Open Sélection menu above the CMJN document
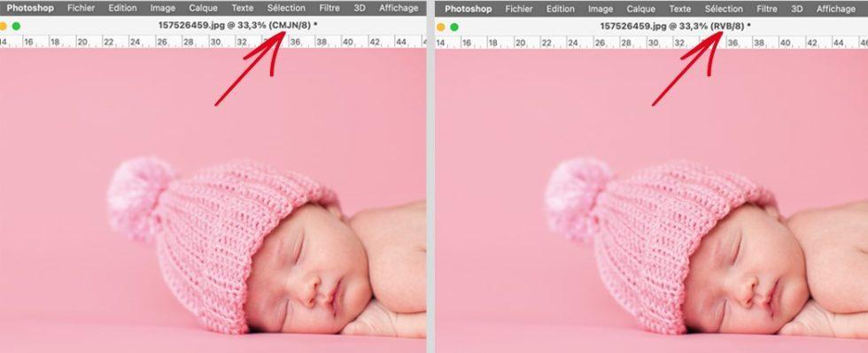 tap(286, 8)
